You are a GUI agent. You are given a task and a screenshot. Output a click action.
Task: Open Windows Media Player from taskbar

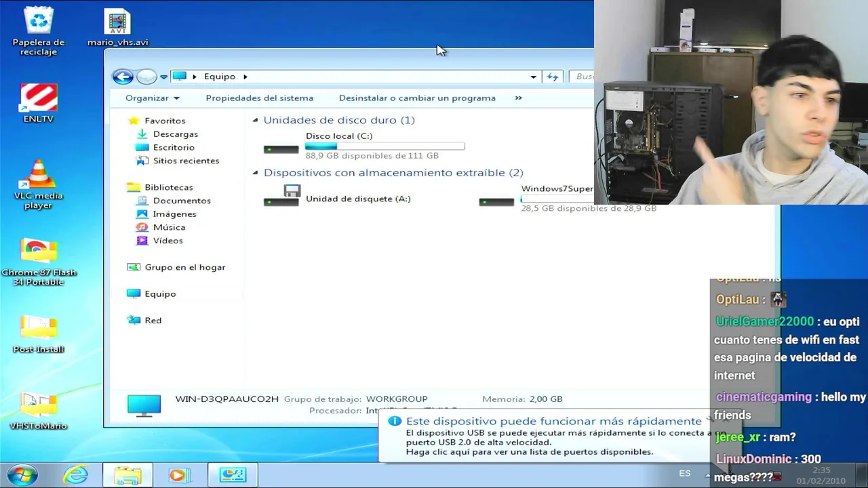pos(178,475)
